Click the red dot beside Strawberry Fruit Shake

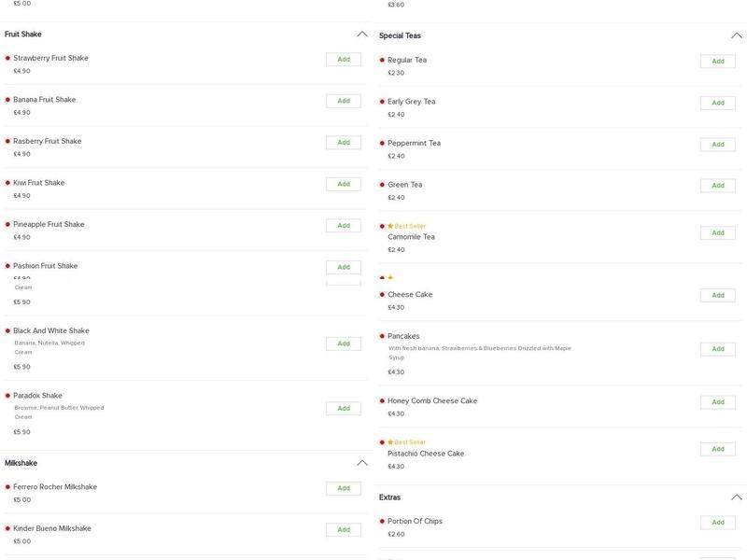(7, 58)
